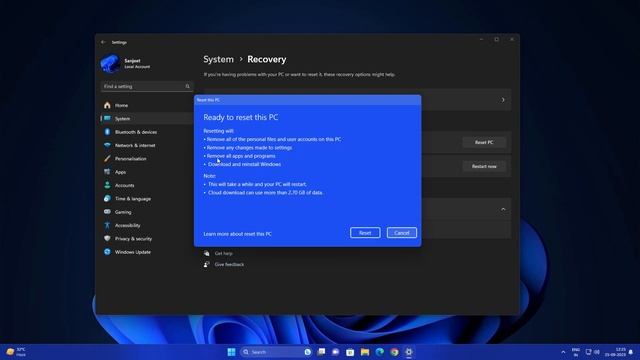Open the notification bell in system tray

[x=631, y=352]
